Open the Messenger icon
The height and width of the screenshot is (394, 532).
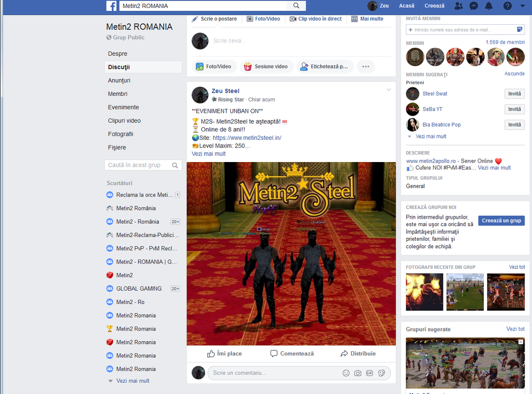473,6
